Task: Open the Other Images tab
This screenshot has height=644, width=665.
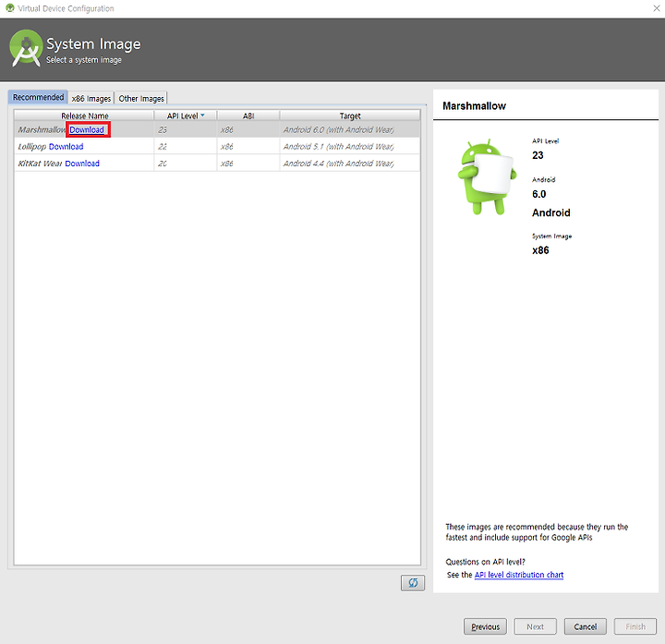Action: (x=141, y=99)
